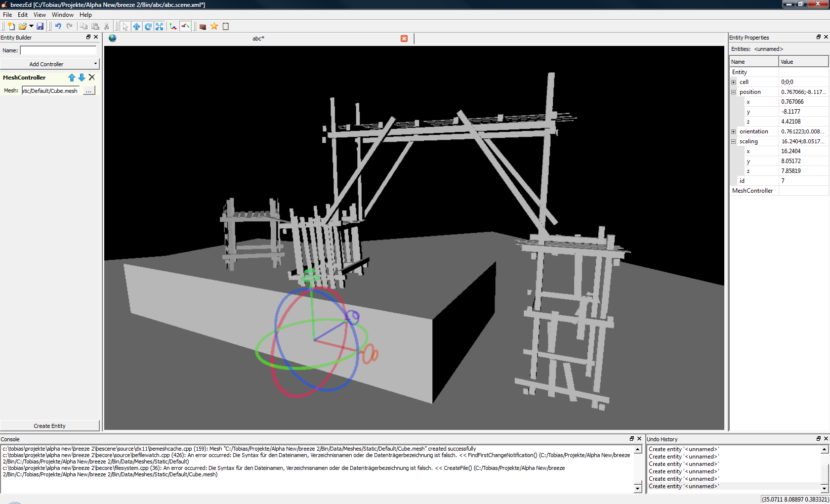Save the scene with the floppy disk icon

click(40, 26)
